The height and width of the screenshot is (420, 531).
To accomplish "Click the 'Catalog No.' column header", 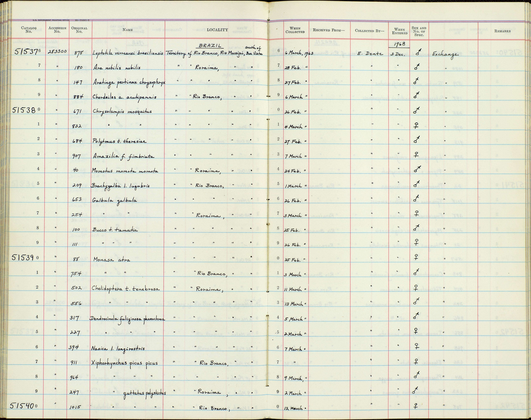I will tap(29, 30).
